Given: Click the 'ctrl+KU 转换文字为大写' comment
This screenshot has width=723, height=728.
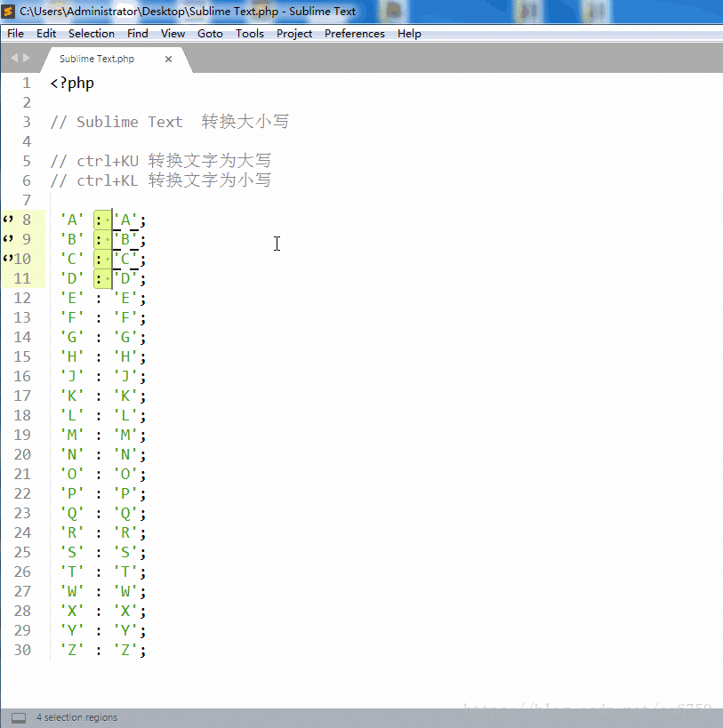Looking at the screenshot, I should pyautogui.click(x=173, y=161).
